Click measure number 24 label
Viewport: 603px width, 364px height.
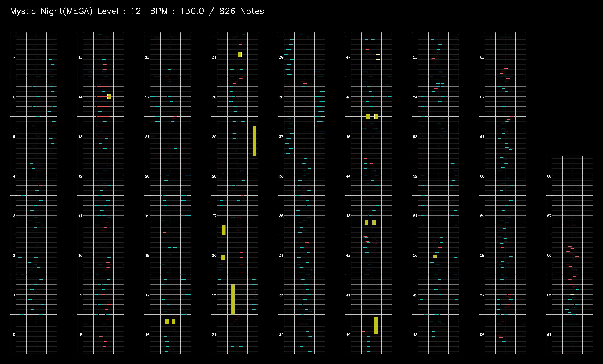point(214,334)
